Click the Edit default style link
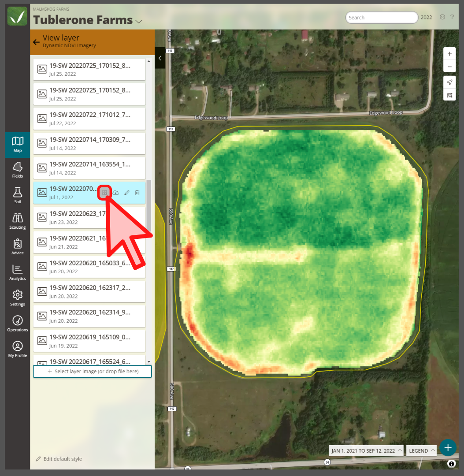 coord(59,459)
